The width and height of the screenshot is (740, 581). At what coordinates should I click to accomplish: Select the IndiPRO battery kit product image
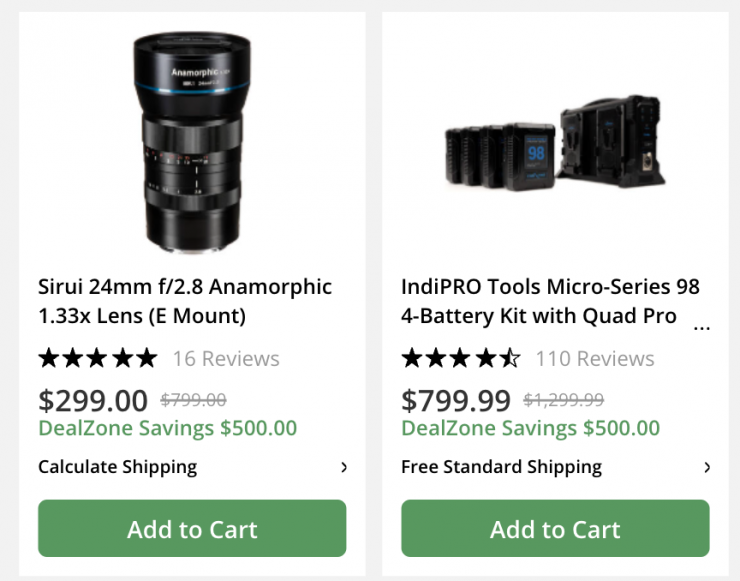tap(555, 143)
